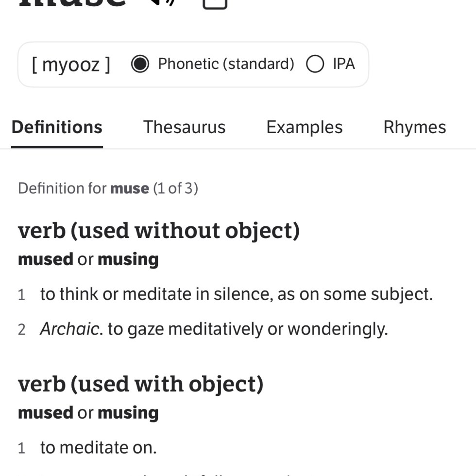This screenshot has width=476, height=476.
Task: Click definition "to think or meditate in silence"
Action: click(x=236, y=294)
